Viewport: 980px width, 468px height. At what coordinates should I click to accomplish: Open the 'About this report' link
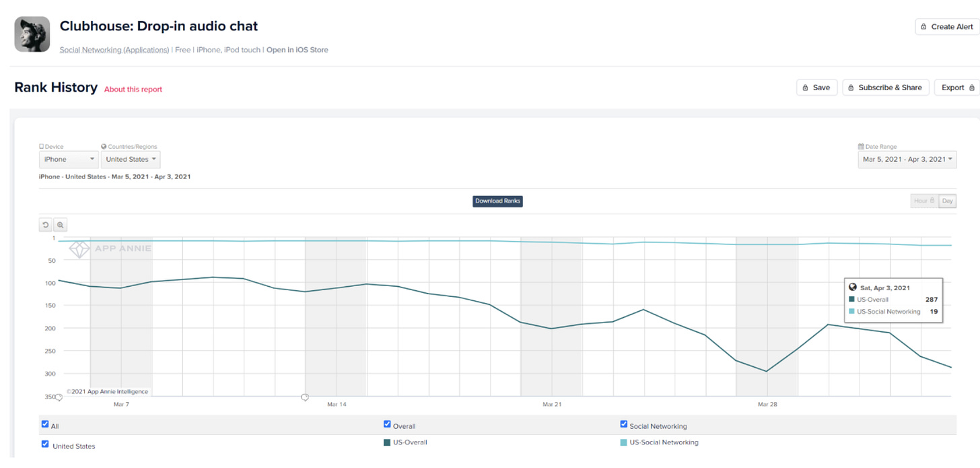pyautogui.click(x=133, y=89)
